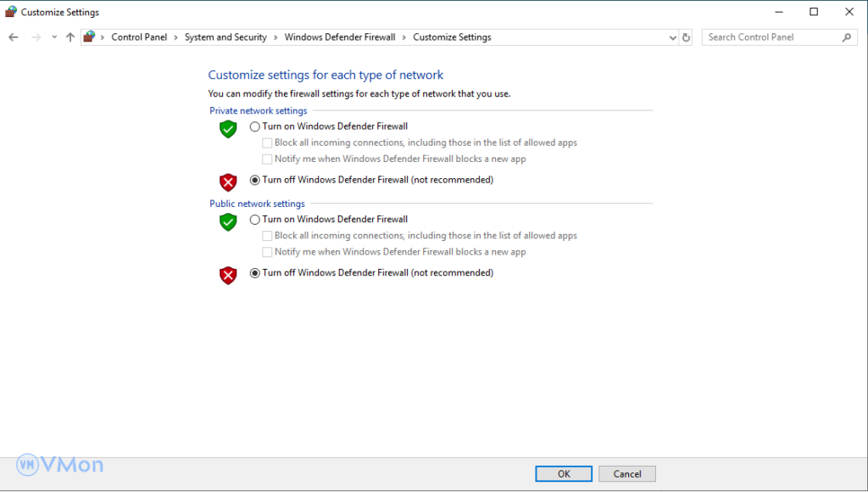
Task: Click red shield under Private network settings
Action: [228, 182]
